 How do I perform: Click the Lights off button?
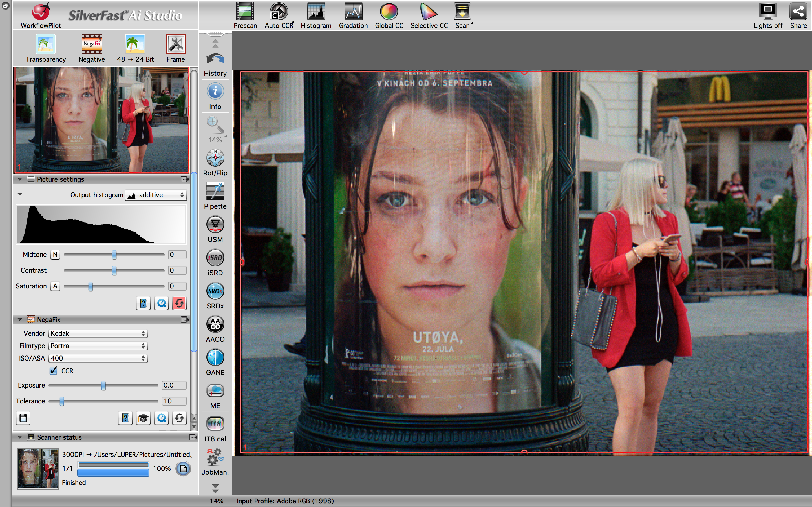pos(767,13)
